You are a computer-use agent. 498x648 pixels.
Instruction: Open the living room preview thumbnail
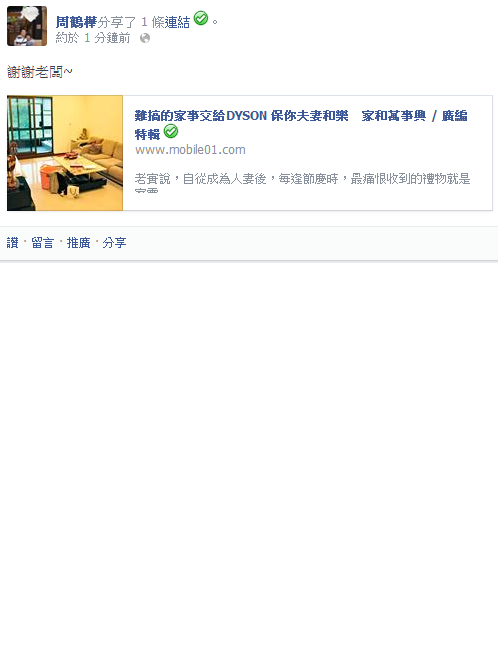point(65,153)
